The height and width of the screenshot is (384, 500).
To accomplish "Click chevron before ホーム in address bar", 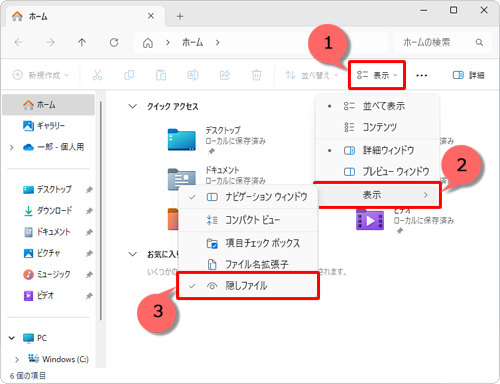I will (x=168, y=43).
